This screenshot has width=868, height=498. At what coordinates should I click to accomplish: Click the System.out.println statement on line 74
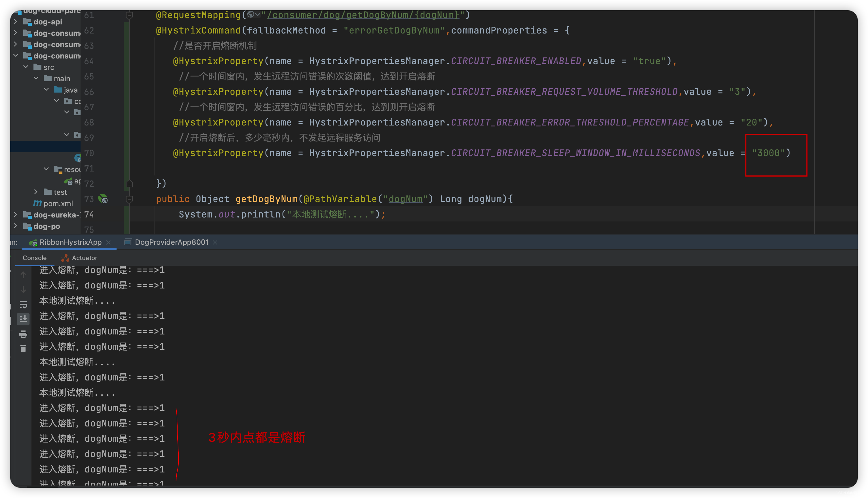(282, 214)
